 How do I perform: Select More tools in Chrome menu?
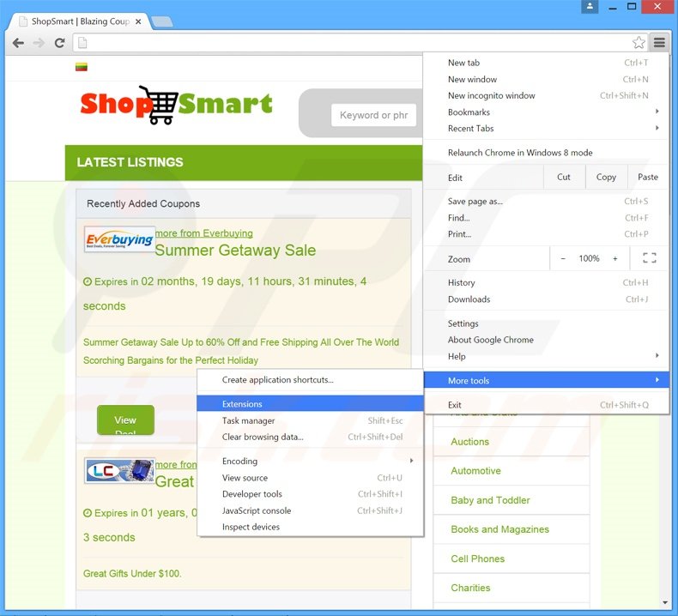(x=546, y=380)
